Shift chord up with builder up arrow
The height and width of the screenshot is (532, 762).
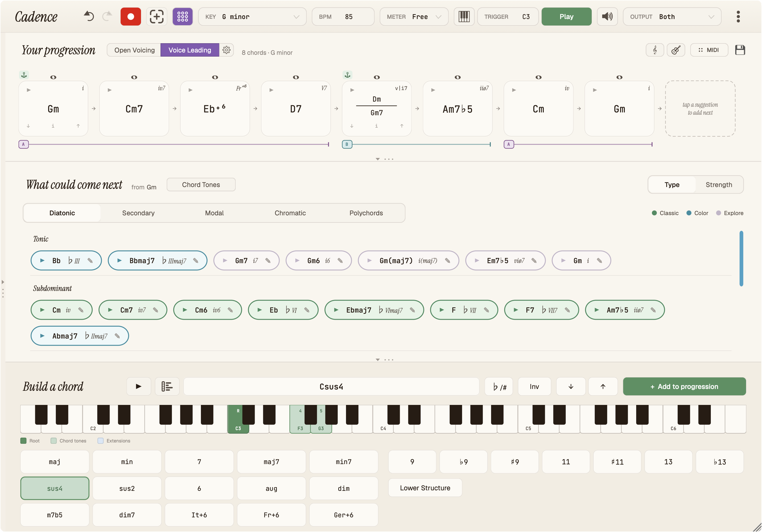[603, 386]
